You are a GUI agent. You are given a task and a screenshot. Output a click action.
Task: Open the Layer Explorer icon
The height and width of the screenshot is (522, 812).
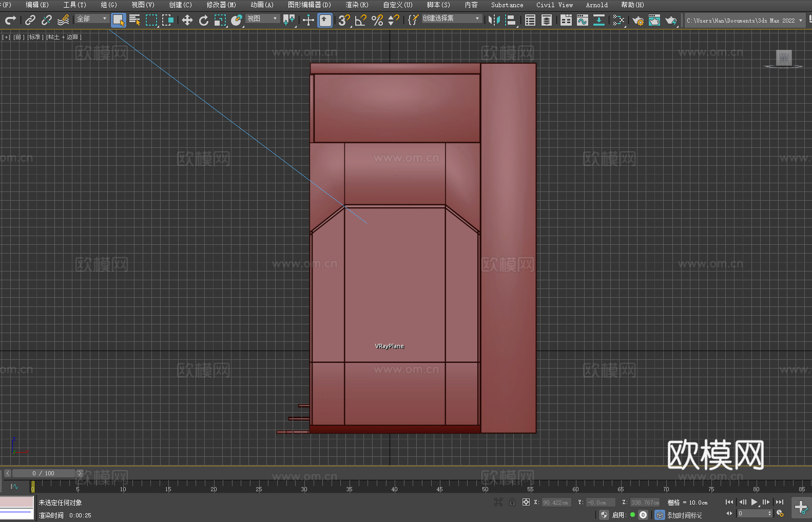point(547,20)
